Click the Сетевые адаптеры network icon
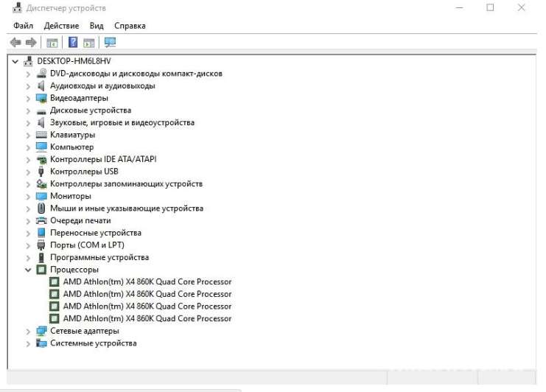Viewport: 546px width, 392px height. coord(41,331)
